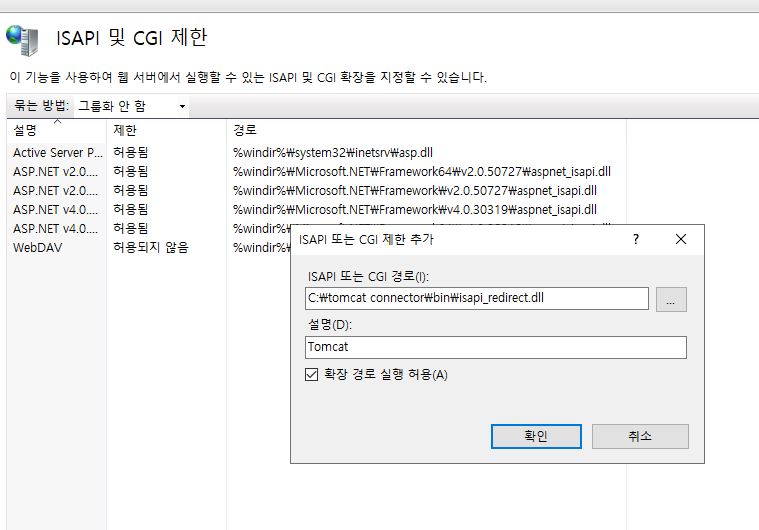The image size is (759, 530).
Task: Click the Framework64 v2.0.50727 aspnet_isapi.dll path
Action: pyautogui.click(x=422, y=172)
